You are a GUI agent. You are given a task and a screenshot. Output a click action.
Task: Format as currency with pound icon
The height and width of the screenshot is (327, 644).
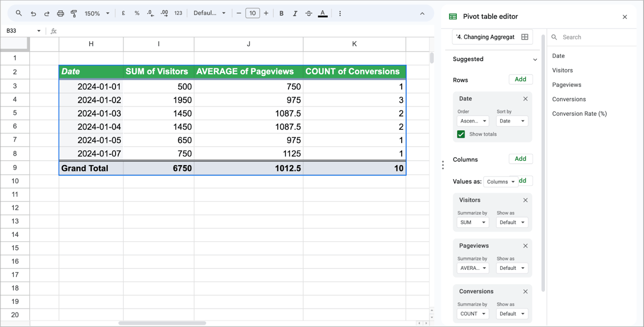(x=124, y=13)
